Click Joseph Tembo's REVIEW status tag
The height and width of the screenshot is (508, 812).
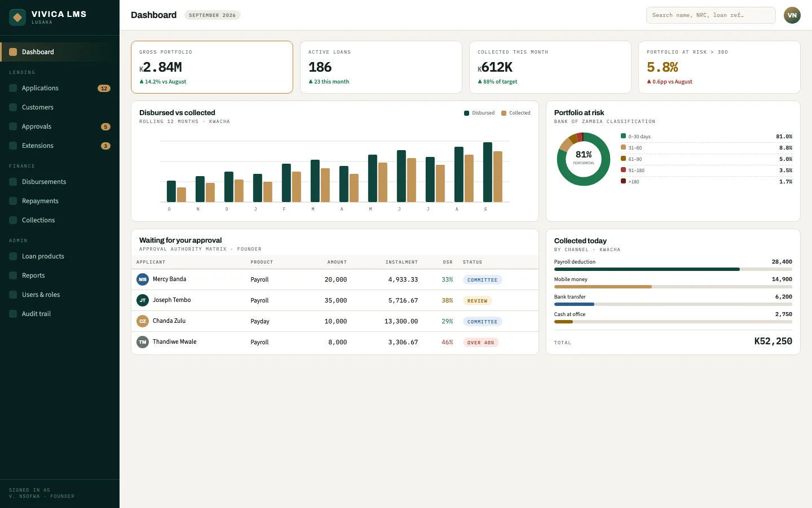coord(477,301)
